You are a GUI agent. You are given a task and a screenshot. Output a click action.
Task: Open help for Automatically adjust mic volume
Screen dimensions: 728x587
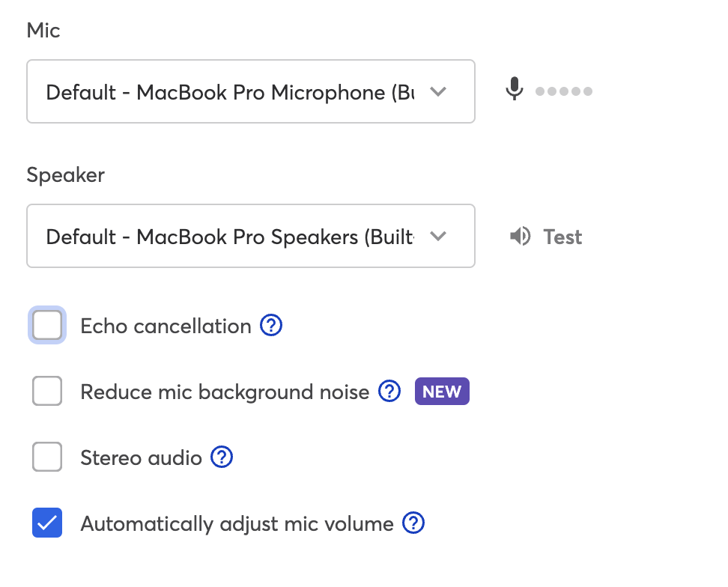(413, 523)
